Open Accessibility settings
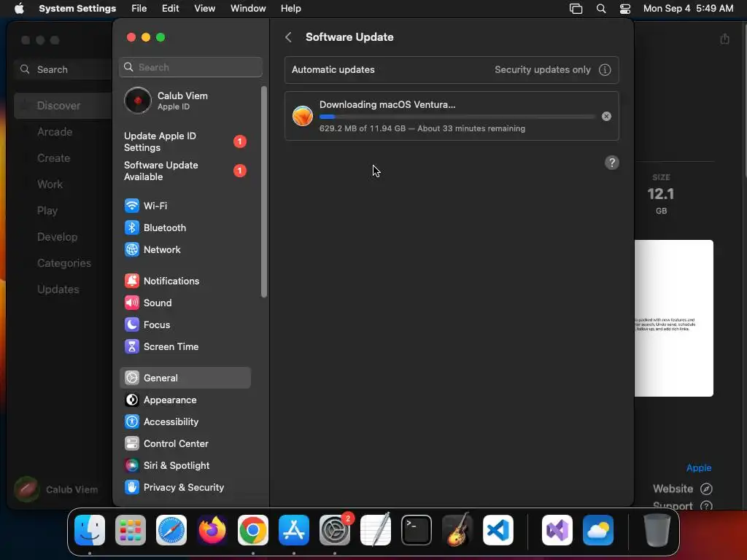Viewport: 747px width, 560px height. 185,422
